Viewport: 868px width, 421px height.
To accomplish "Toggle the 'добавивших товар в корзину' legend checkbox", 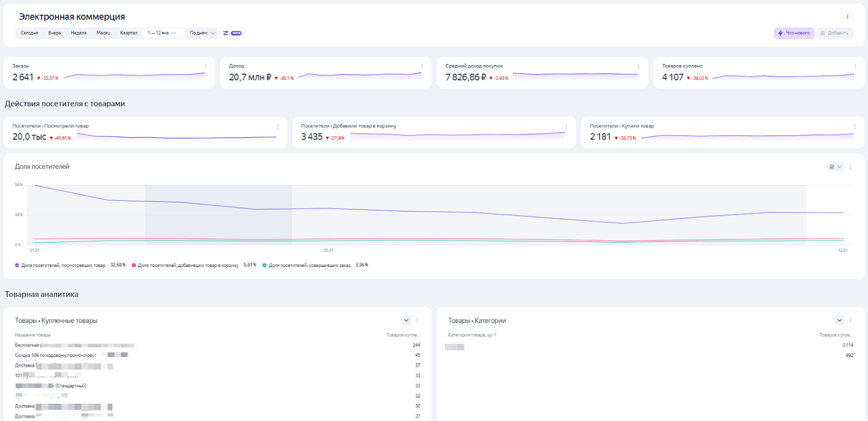I will (134, 265).
